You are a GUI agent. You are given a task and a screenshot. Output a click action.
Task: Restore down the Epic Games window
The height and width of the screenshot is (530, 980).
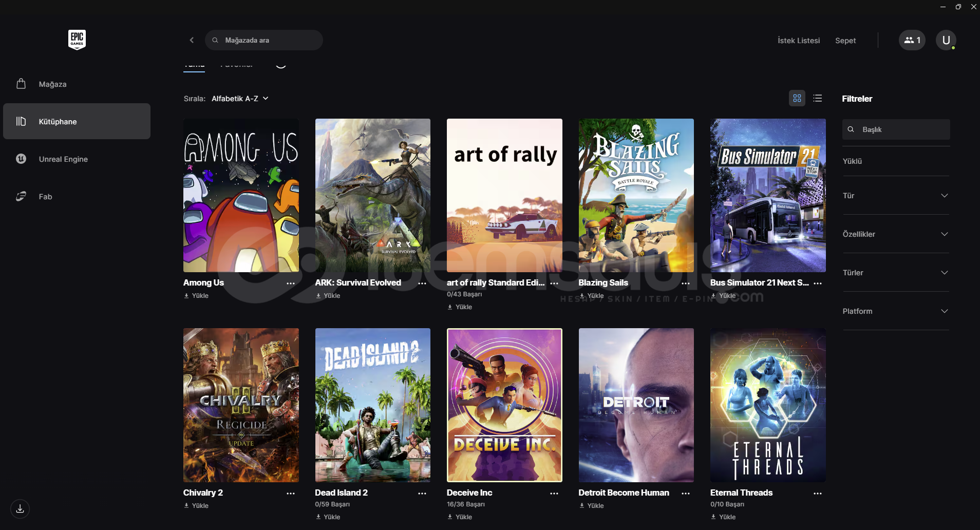coord(958,7)
